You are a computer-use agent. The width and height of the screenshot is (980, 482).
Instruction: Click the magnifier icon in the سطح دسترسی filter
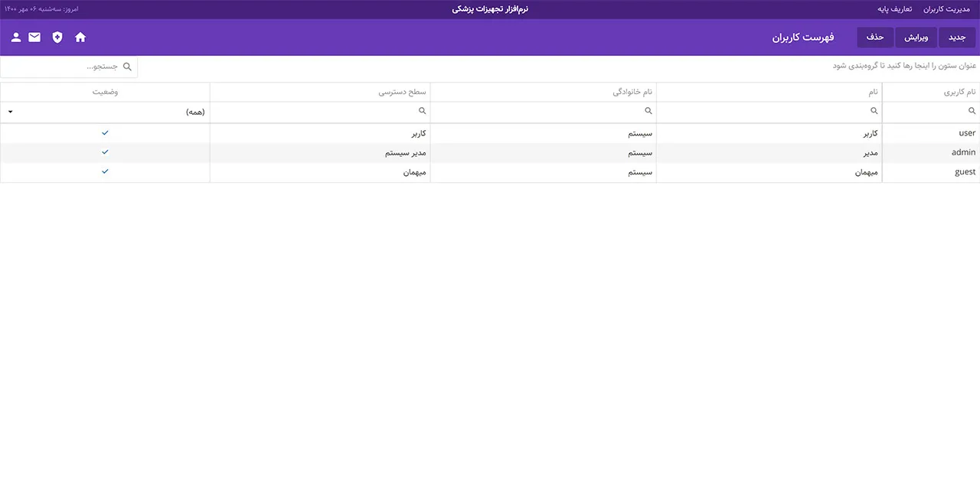422,112
